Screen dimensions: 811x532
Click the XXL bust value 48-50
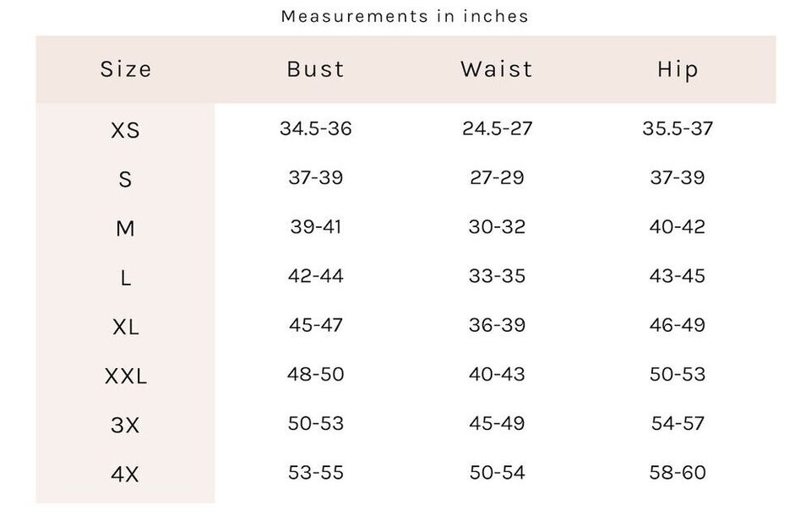pos(315,374)
